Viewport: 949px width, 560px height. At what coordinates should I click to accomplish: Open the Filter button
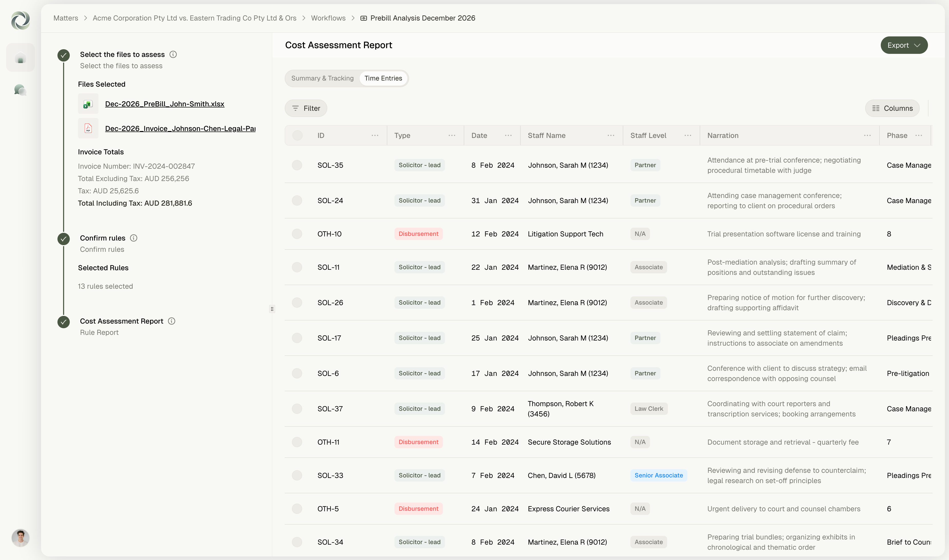click(x=306, y=108)
